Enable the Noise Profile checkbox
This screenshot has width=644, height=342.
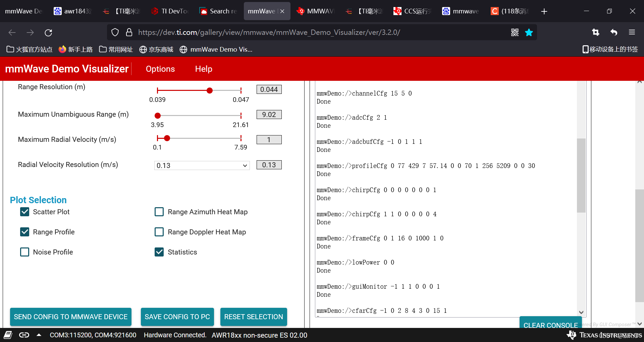point(25,252)
